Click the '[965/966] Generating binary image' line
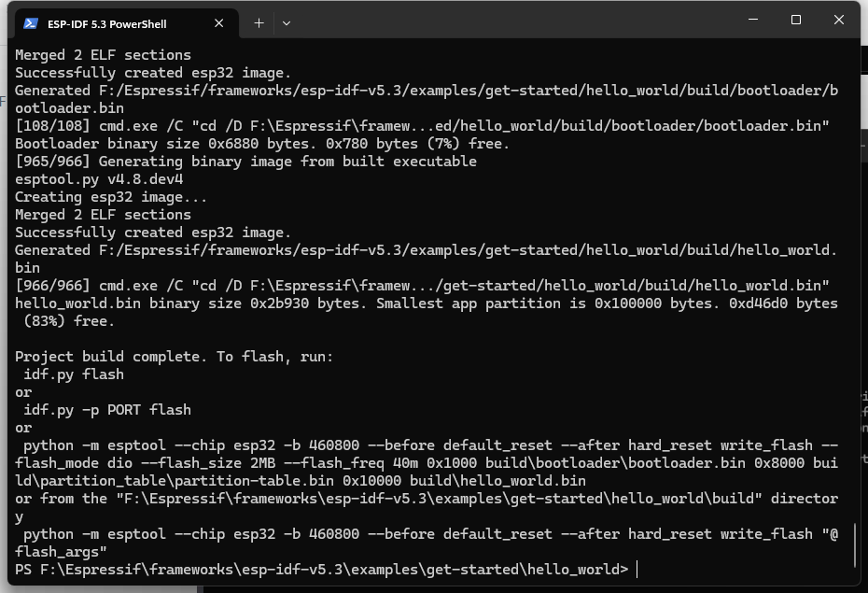868x593 pixels. [245, 162]
